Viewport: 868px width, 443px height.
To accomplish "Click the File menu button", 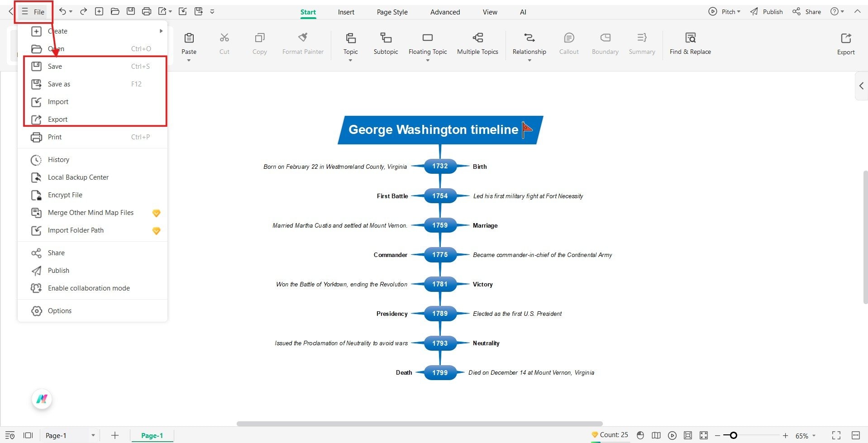I will click(33, 12).
